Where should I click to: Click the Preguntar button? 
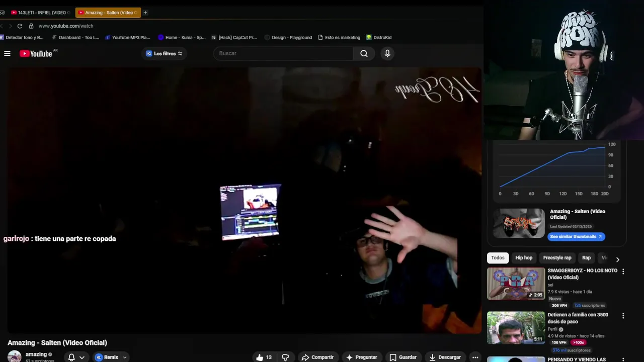pos(361,357)
